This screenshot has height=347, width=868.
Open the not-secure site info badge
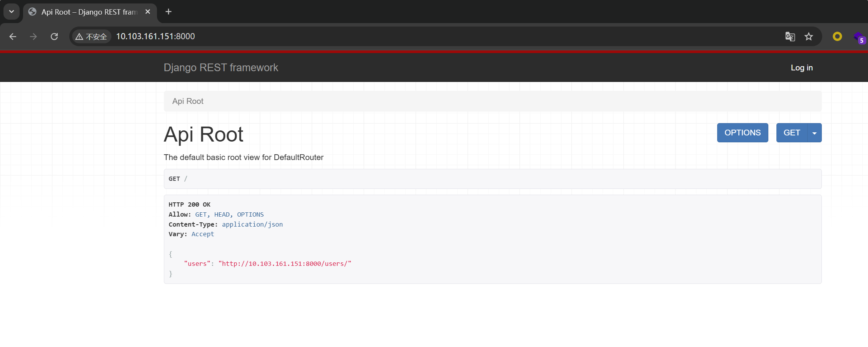pyautogui.click(x=92, y=37)
